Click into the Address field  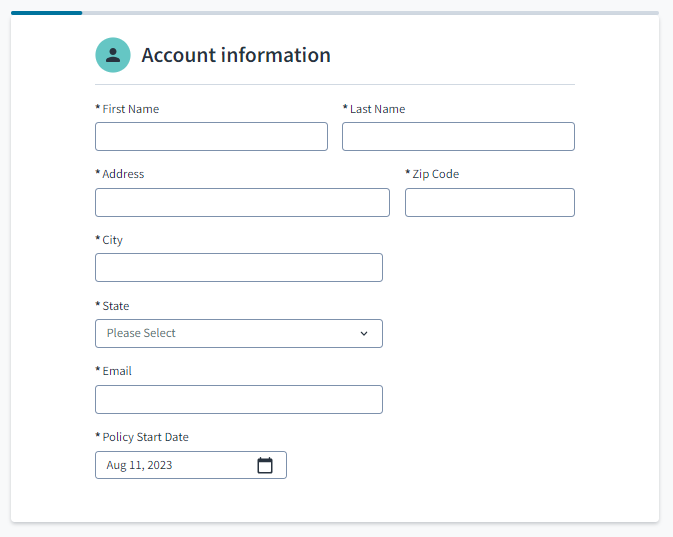click(243, 202)
